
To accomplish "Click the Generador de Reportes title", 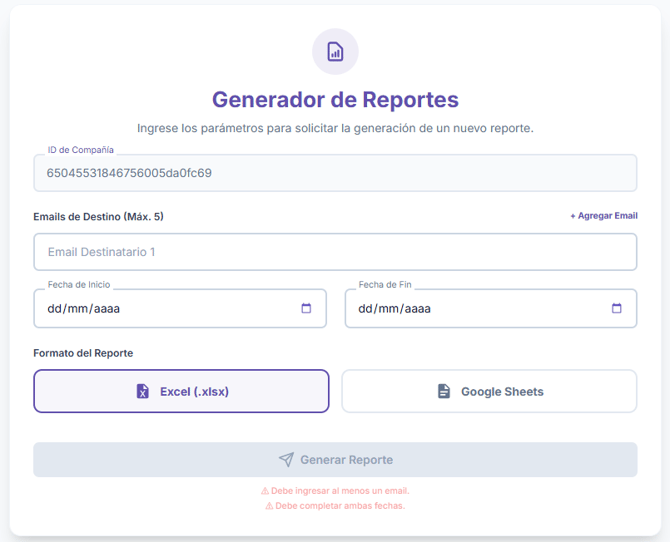I will point(335,100).
